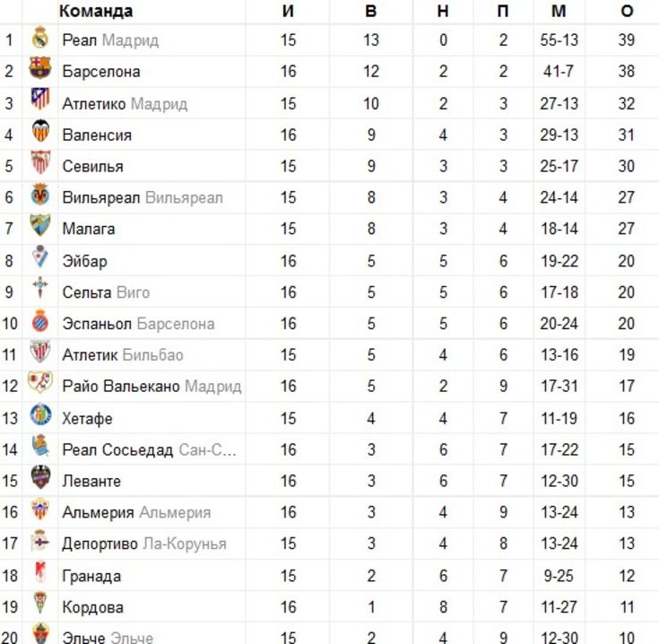
Task: Click the Barcelona club crest
Action: tap(40, 67)
